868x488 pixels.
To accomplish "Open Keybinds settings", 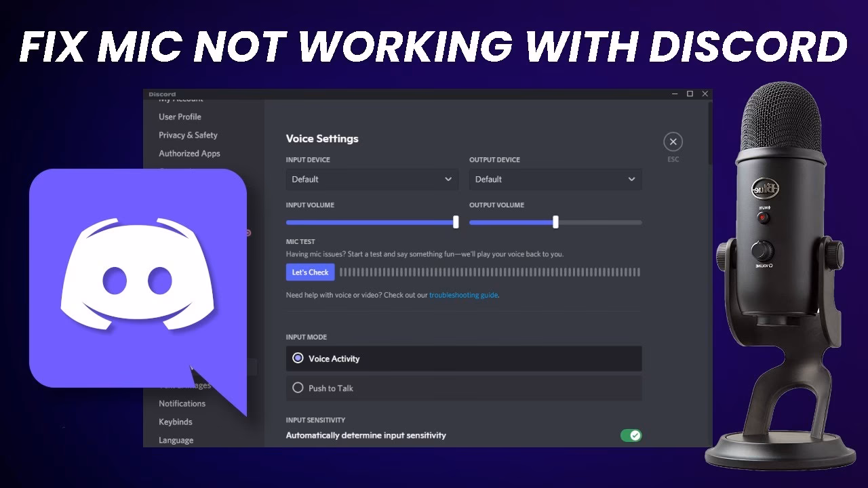I will click(x=176, y=422).
